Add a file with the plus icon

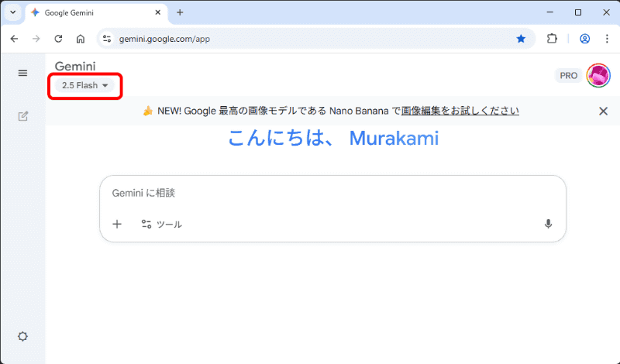[x=117, y=224]
